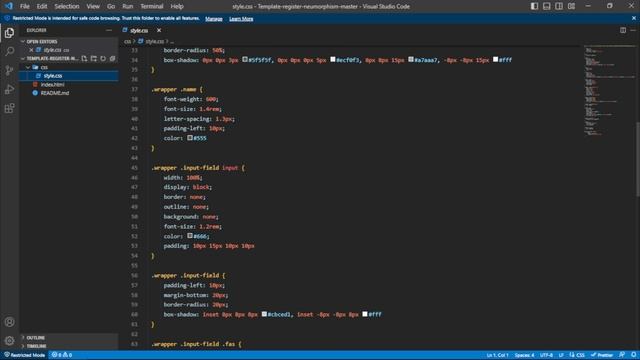Open the Selection menu

tap(67, 6)
